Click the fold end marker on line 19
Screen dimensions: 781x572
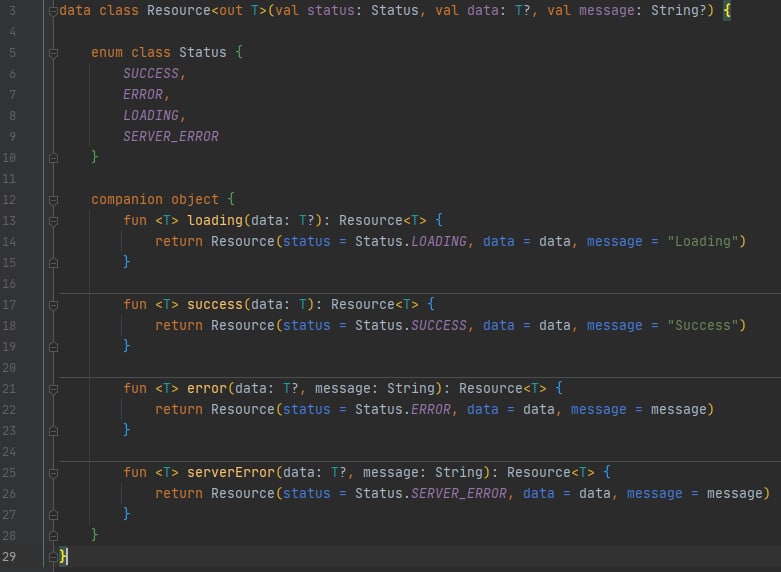53,347
